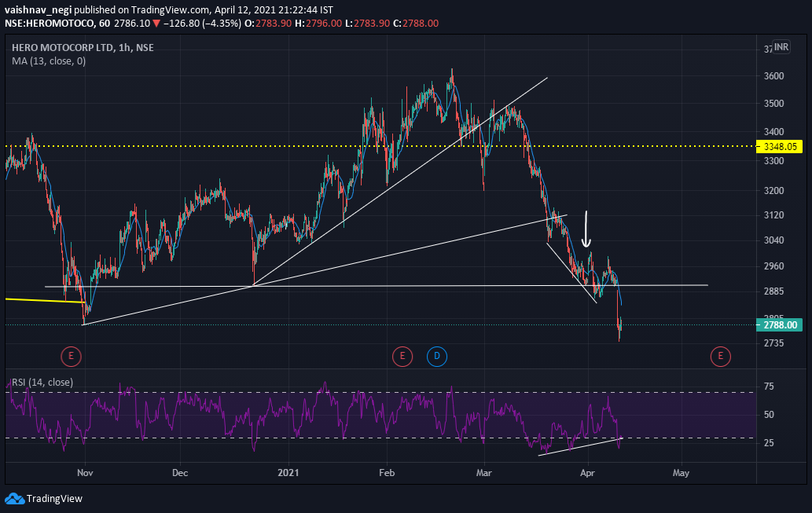Click the RSI 25 scale label
This screenshot has height=513, width=812.
769,442
